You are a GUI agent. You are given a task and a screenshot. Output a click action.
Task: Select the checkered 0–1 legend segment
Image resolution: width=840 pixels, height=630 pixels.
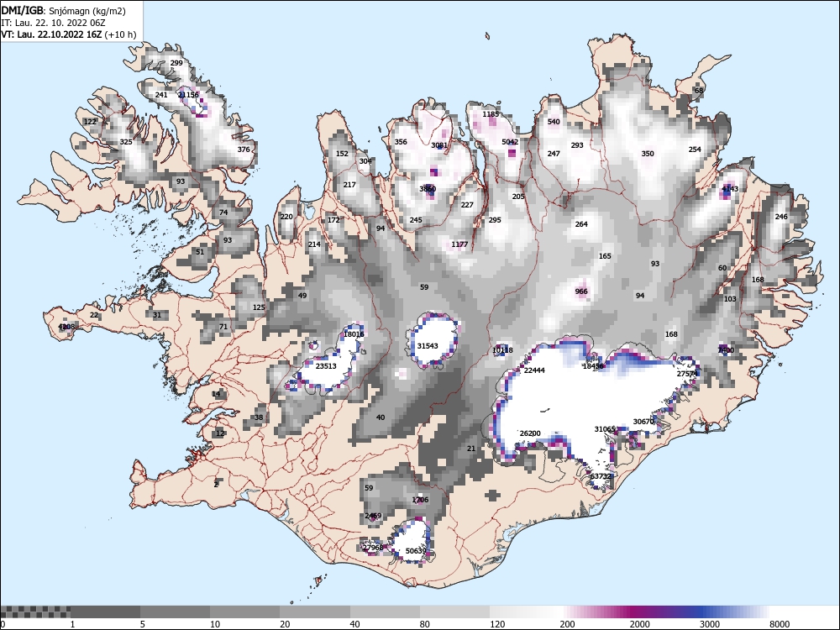click(x=35, y=612)
